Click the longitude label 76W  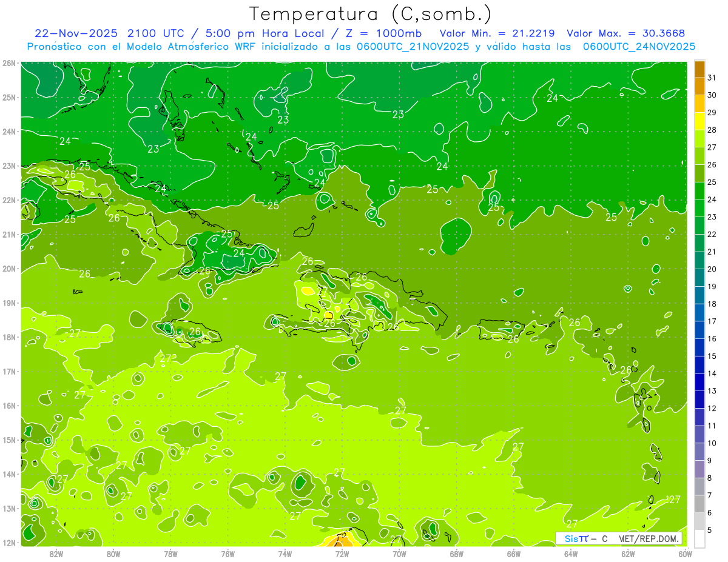(x=227, y=553)
